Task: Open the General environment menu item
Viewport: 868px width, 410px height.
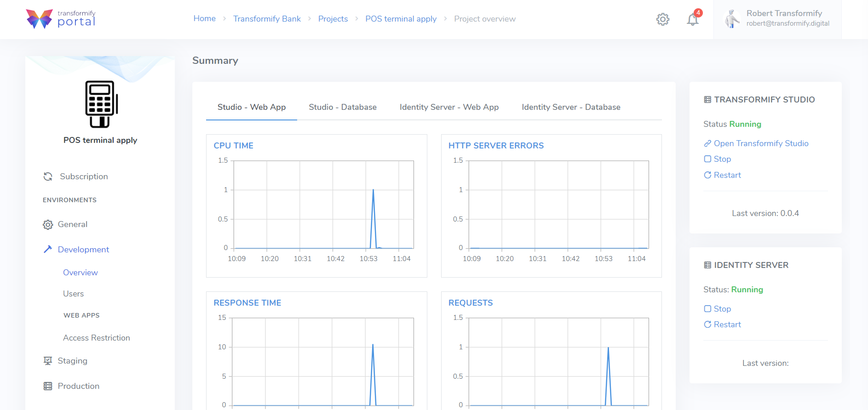Action: pos(73,224)
